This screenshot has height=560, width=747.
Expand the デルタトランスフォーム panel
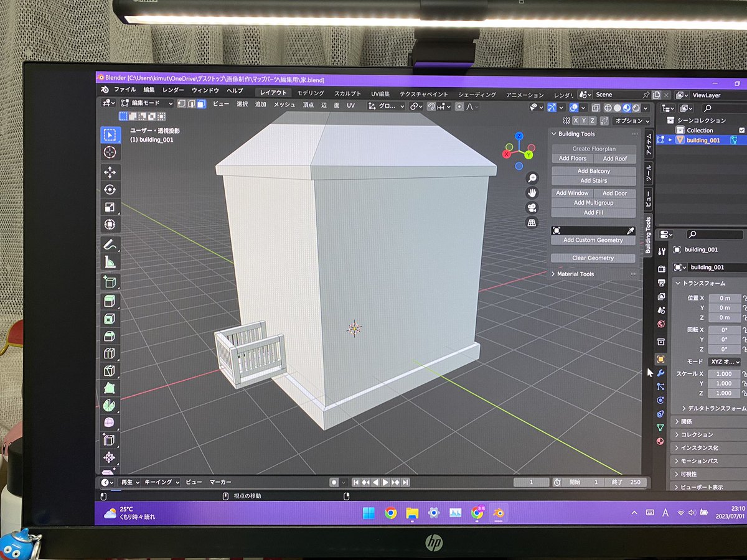(x=684, y=408)
